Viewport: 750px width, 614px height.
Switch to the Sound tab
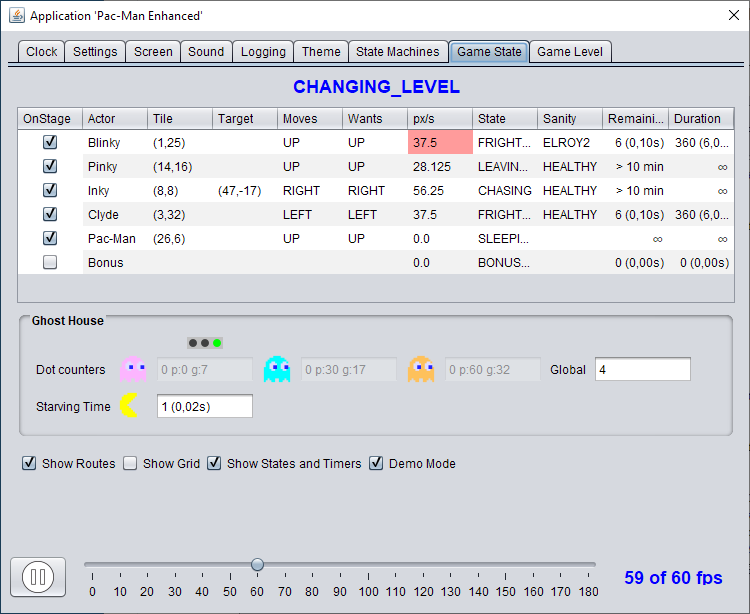206,52
